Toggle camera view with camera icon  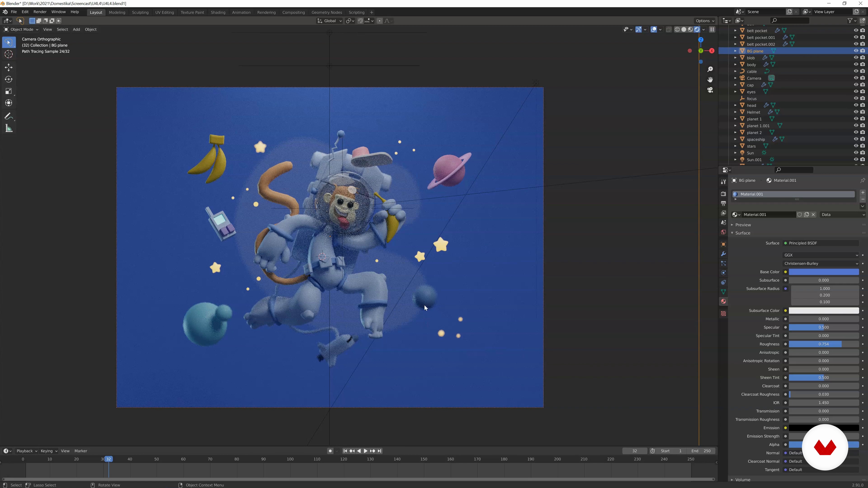pos(710,90)
